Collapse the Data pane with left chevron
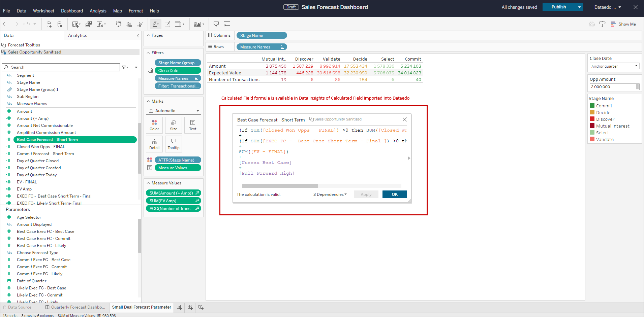 [138, 36]
